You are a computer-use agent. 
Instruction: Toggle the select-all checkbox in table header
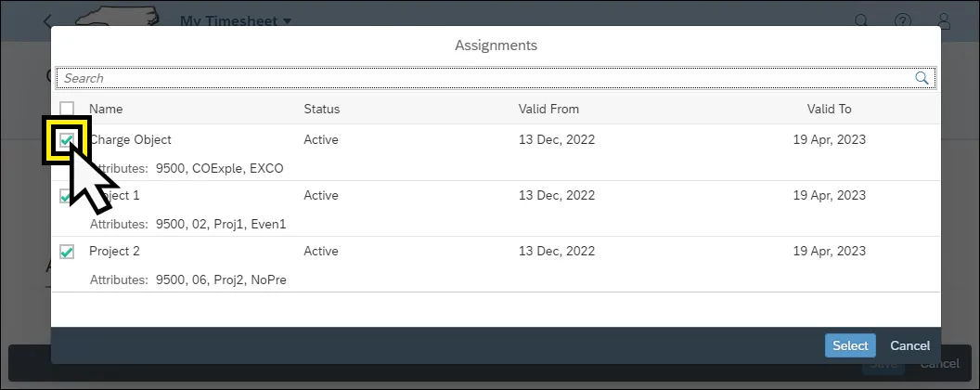(x=67, y=109)
